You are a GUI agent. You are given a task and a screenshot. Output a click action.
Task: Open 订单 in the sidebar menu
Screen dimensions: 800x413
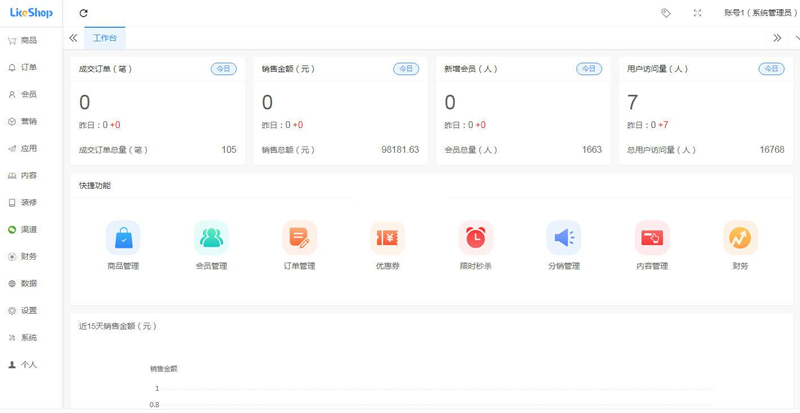pyautogui.click(x=28, y=68)
